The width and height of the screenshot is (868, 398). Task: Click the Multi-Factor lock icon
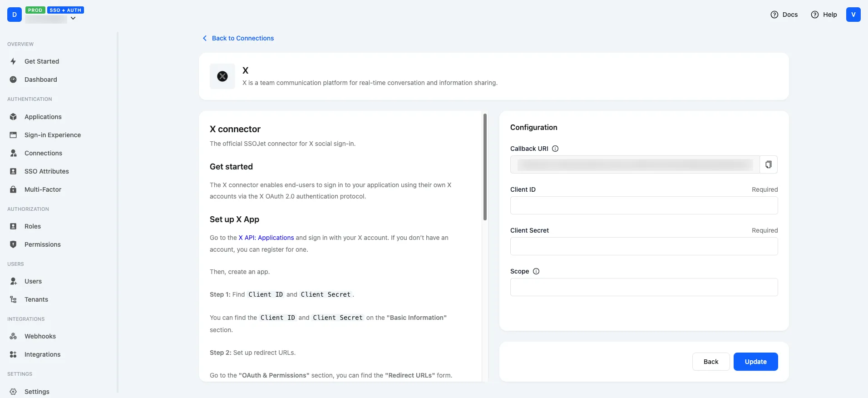[x=13, y=189]
